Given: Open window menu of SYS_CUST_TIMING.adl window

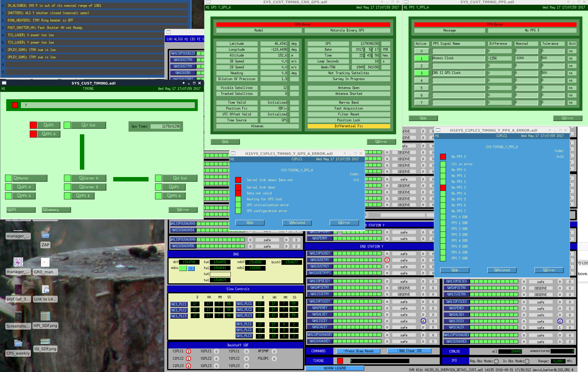Looking at the screenshot, I should (4, 83).
